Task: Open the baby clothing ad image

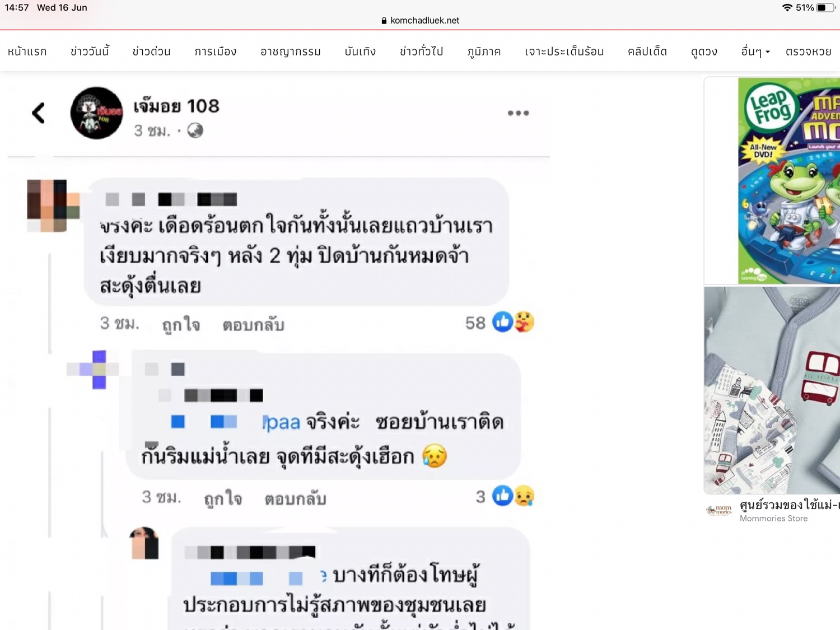Action: click(772, 390)
